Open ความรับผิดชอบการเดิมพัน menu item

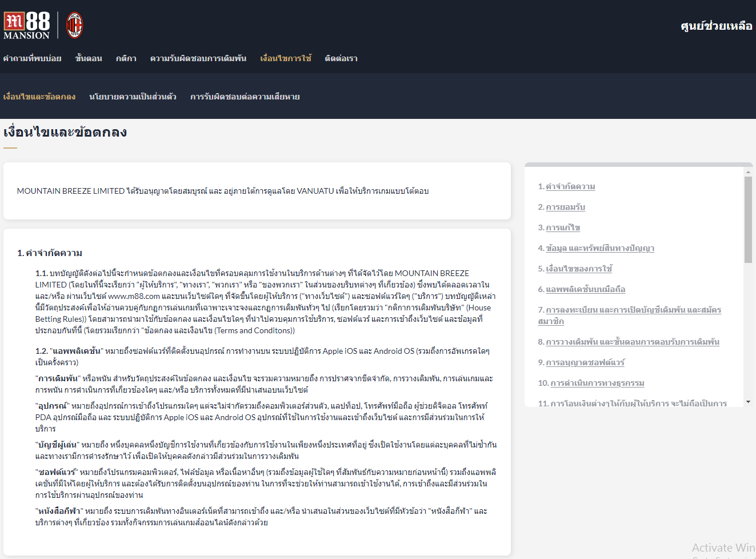(x=198, y=58)
